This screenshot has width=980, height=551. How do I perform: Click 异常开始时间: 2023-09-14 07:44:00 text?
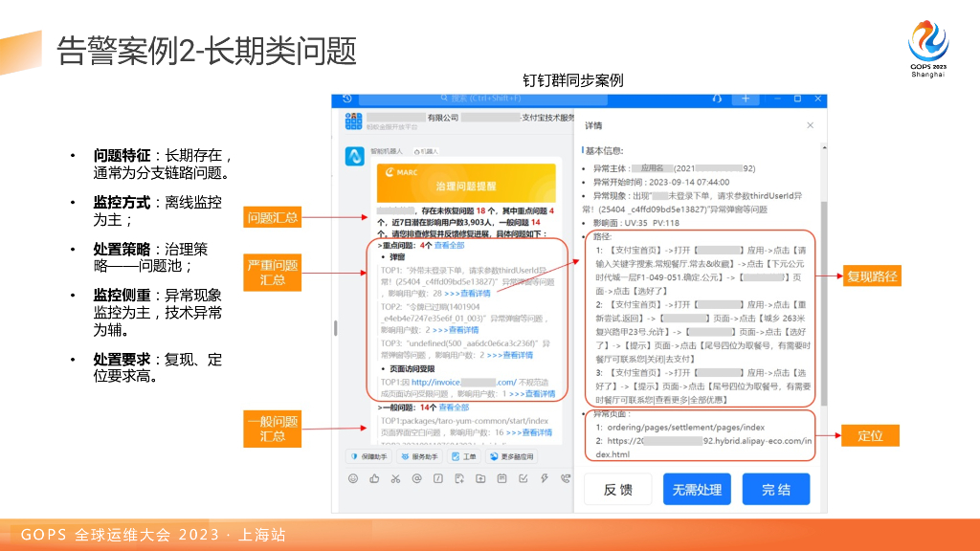pos(661,183)
